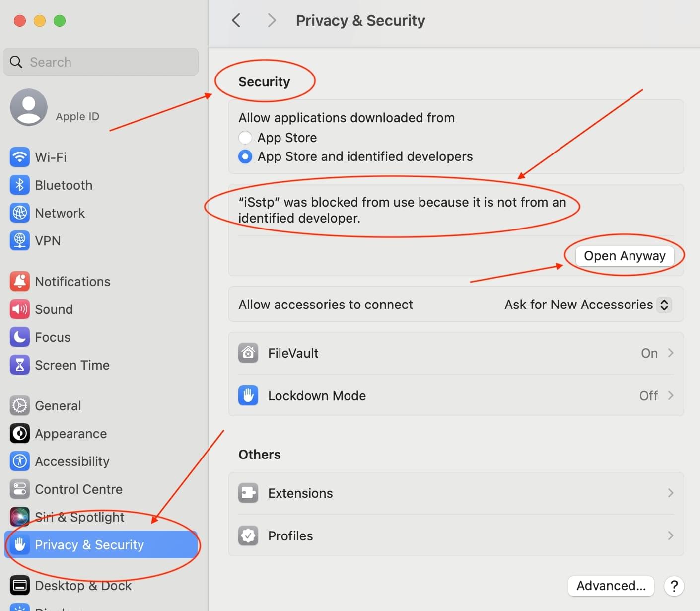Screen dimensions: 700x611
Task: Click the FileVault house icon
Action: [248, 353]
